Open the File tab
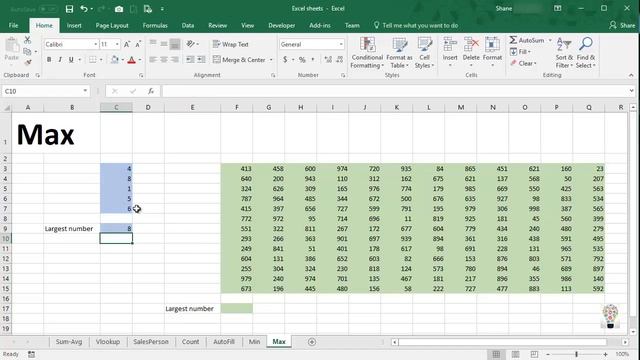640x360 pixels. [x=13, y=25]
